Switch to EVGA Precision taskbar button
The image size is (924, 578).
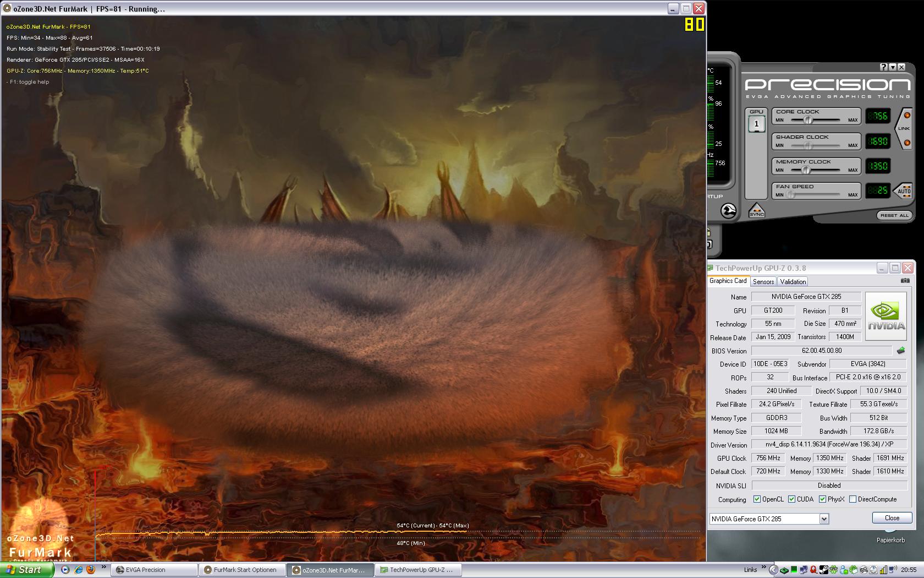(154, 570)
